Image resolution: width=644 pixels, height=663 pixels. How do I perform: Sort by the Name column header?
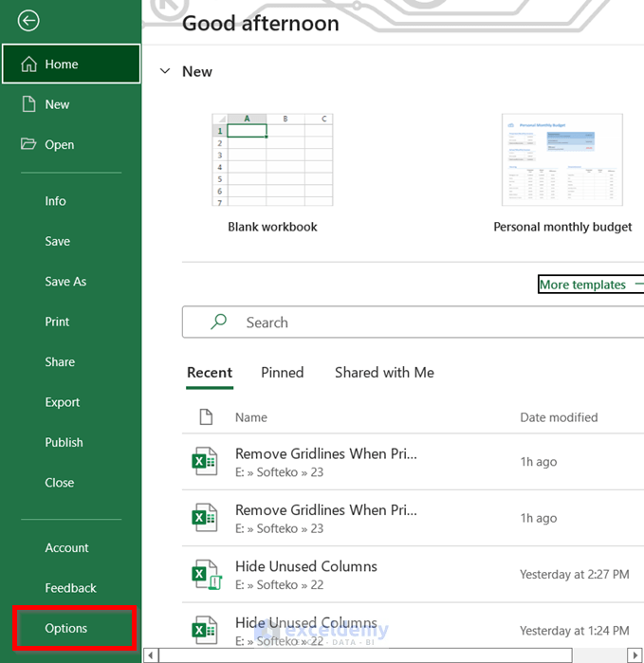(251, 417)
